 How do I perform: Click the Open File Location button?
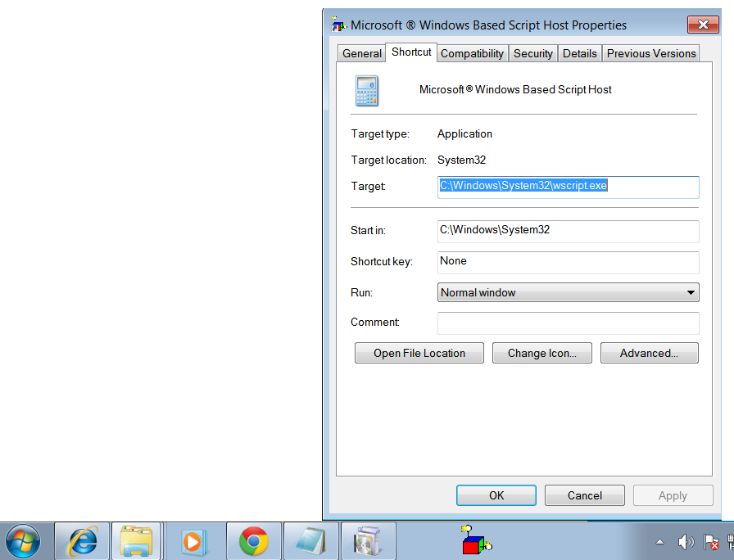pyautogui.click(x=419, y=353)
